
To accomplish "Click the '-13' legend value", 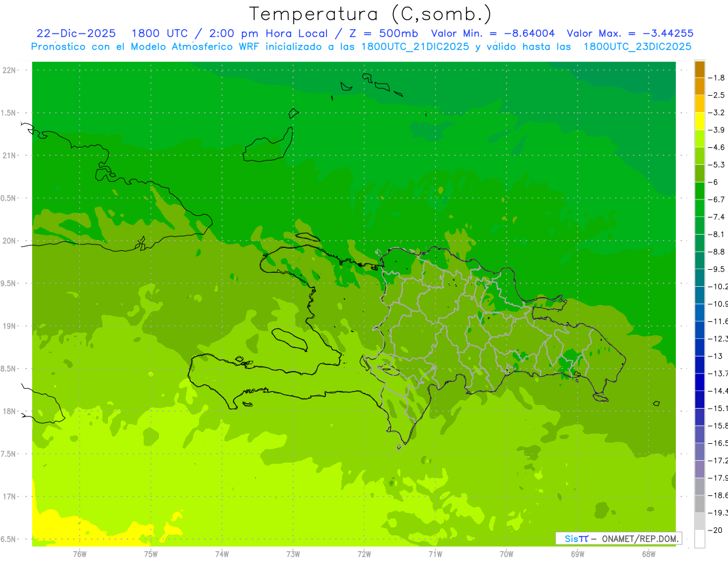I will (715, 356).
